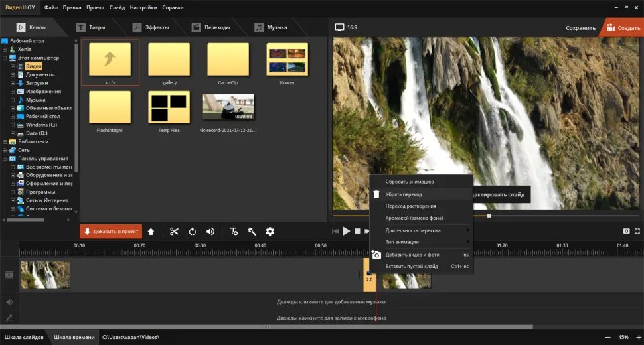Image resolution: width=644 pixels, height=345 pixels.
Task: Select the add text tool icon
Action: pyautogui.click(x=234, y=232)
